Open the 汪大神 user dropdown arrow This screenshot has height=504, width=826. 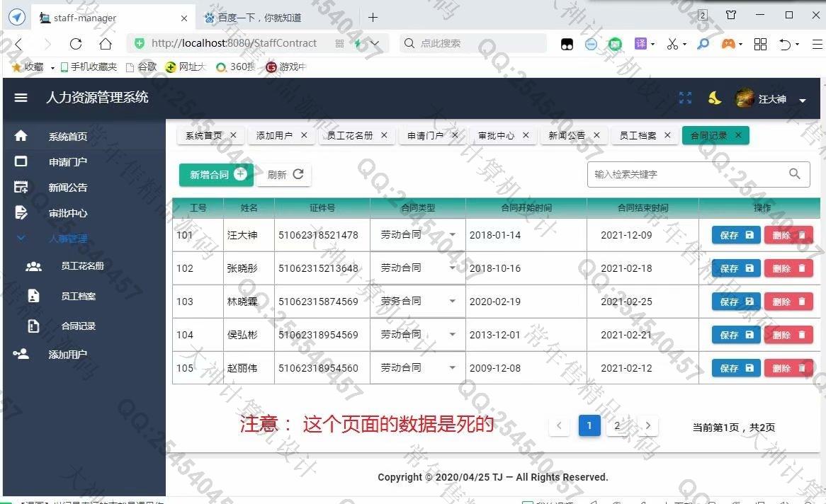pyautogui.click(x=803, y=100)
